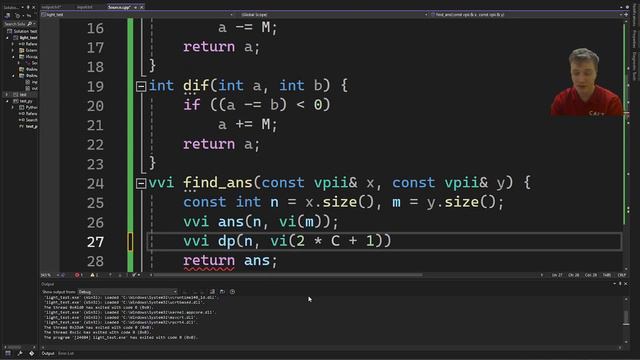Viewport: 640px width, 360px height.
Task: Click the program exited message in Output
Action: click(x=121, y=338)
